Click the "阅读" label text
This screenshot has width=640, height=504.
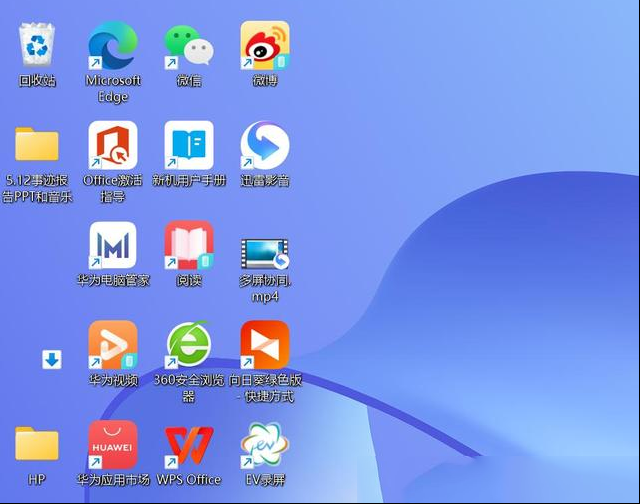coord(189,280)
